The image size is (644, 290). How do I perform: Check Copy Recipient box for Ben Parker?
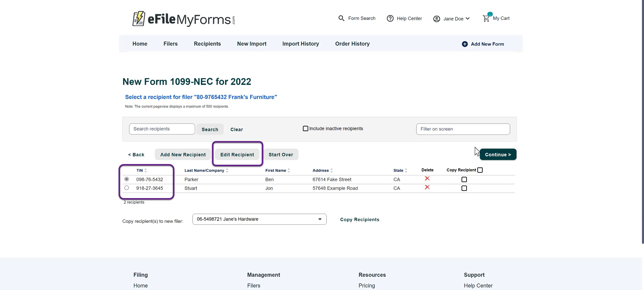point(464,179)
